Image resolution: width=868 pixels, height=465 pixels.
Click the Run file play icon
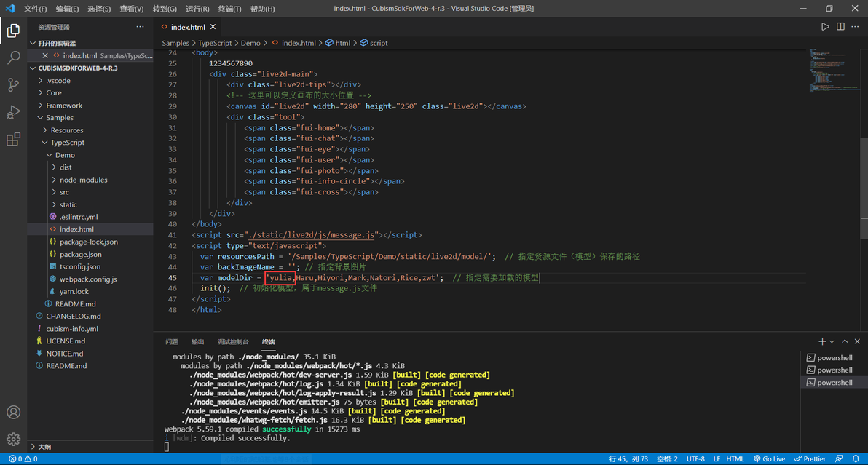[825, 26]
